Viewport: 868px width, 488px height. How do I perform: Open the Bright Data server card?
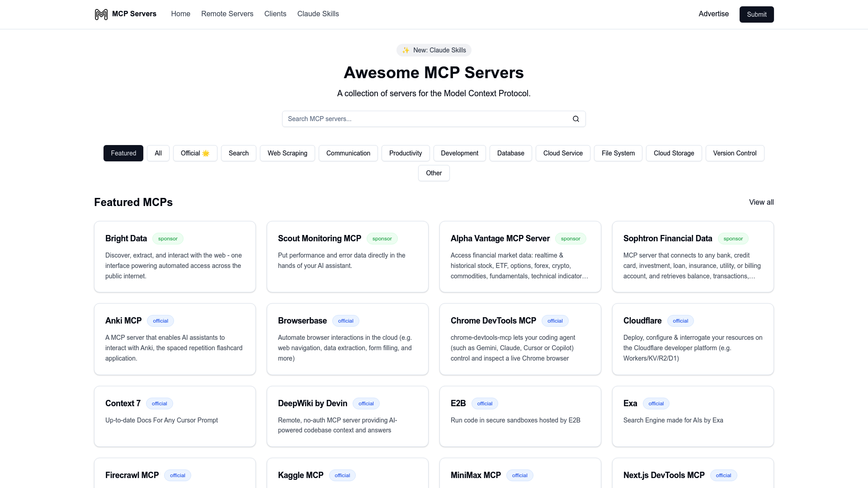tap(175, 256)
